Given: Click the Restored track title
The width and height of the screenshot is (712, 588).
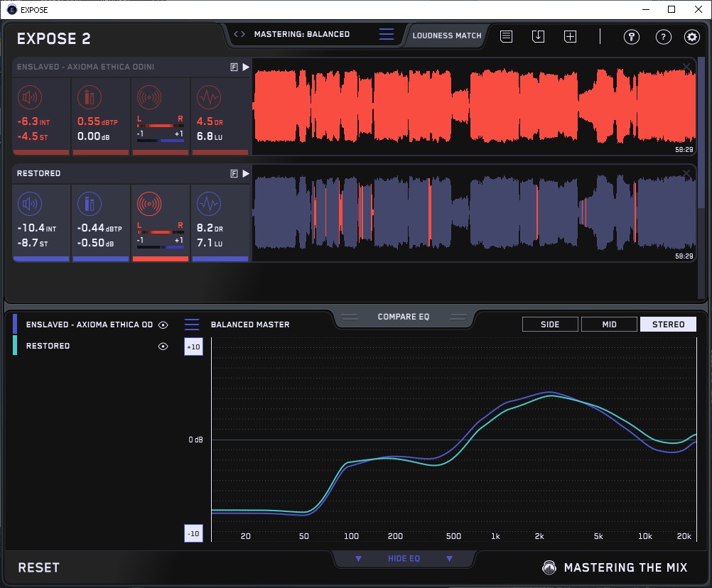Looking at the screenshot, I should coord(38,174).
